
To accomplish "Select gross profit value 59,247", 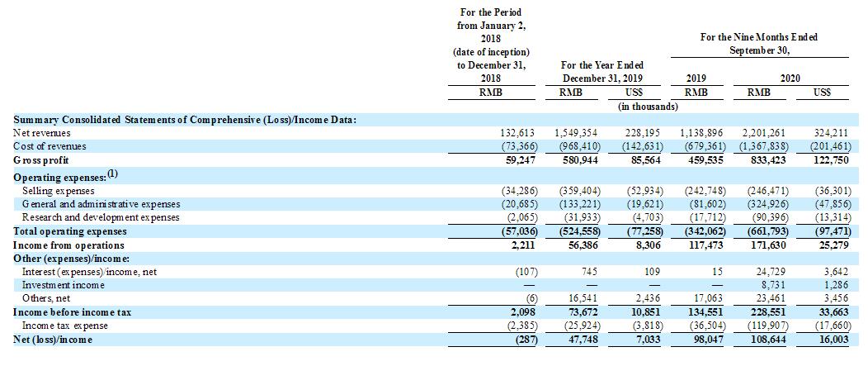I will coord(520,159).
